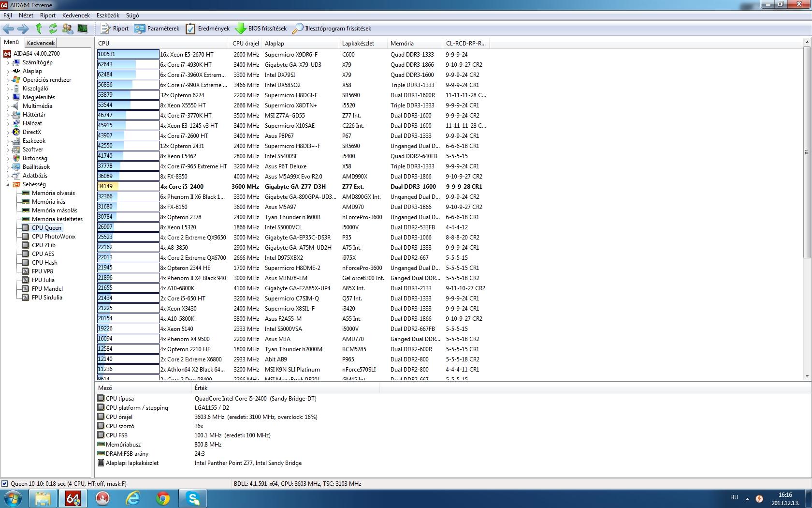Toggle the Queen 10-10 status bar checkbox

(x=5, y=483)
